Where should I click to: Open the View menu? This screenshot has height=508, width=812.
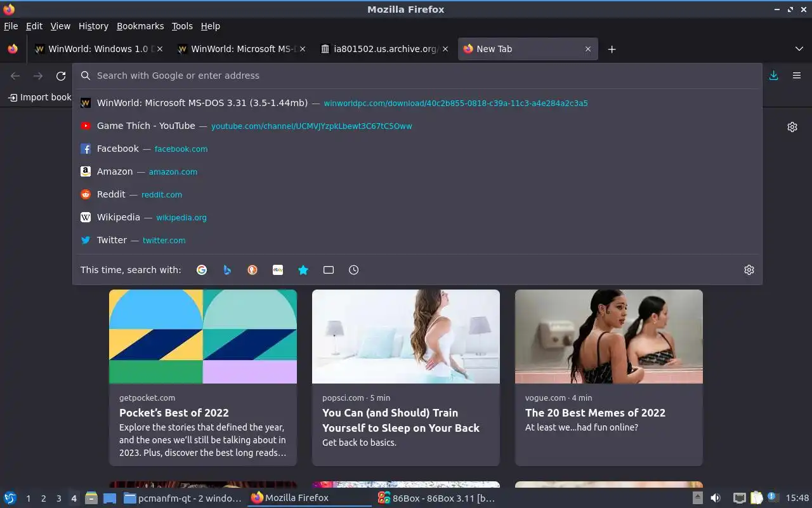point(60,26)
